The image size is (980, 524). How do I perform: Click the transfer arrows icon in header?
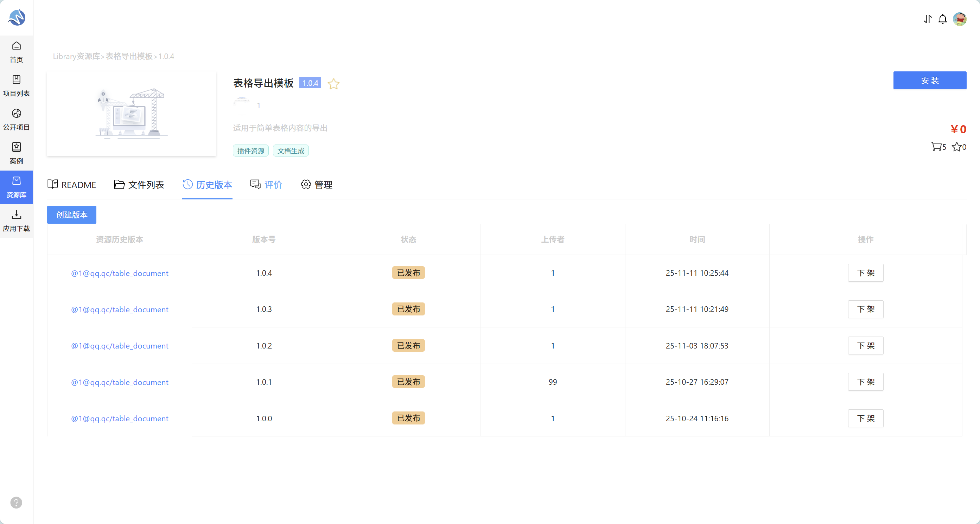(x=928, y=19)
